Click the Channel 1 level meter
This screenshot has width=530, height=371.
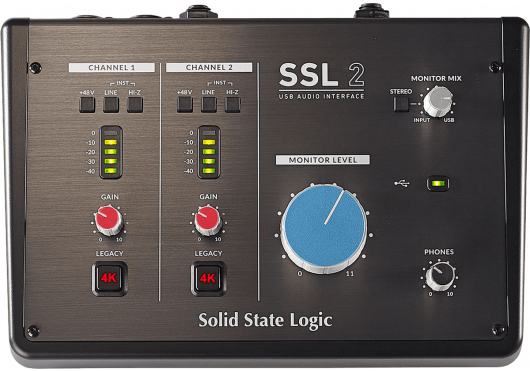tap(111, 152)
